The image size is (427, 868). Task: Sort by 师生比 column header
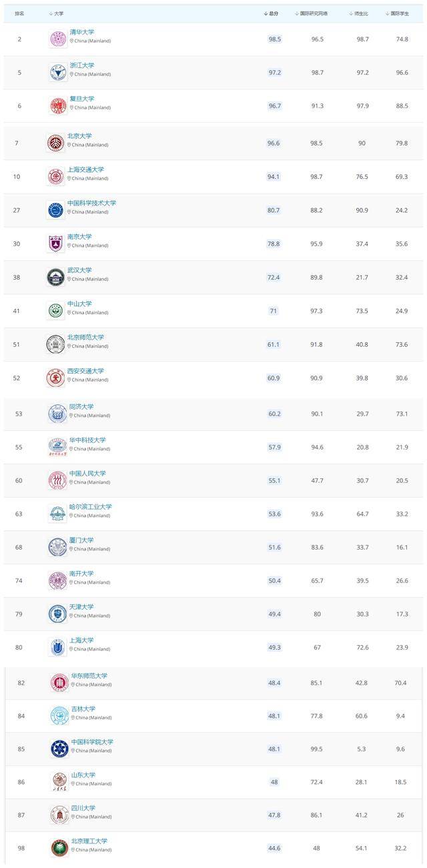coord(358,13)
